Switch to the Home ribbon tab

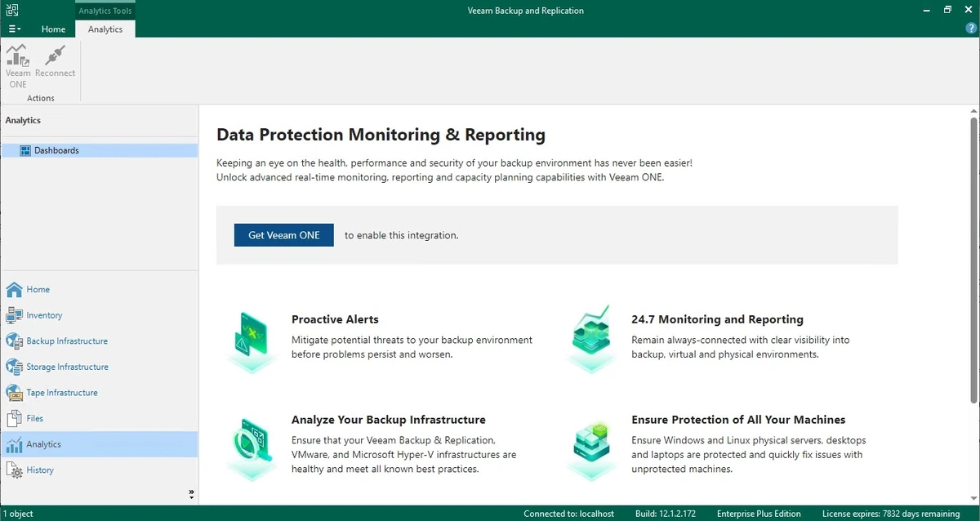click(x=54, y=29)
